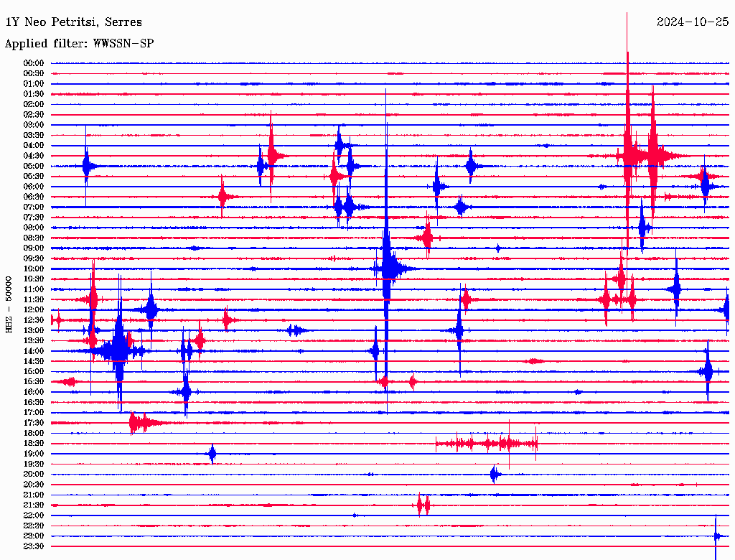Select the "05:00" time label
Image resolution: width=735 pixels, height=560 pixels.
click(33, 166)
